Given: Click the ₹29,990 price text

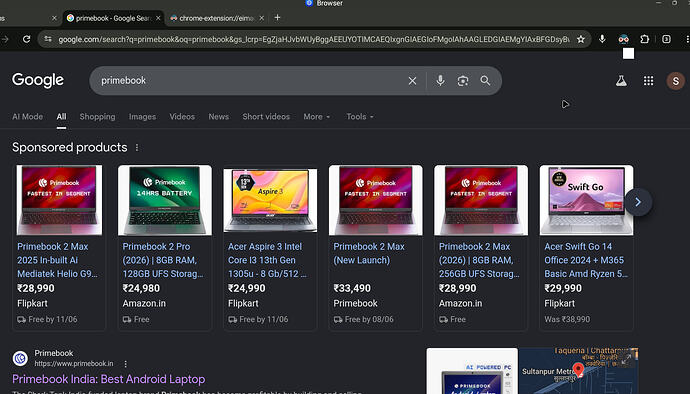Looking at the screenshot, I should pos(563,288).
